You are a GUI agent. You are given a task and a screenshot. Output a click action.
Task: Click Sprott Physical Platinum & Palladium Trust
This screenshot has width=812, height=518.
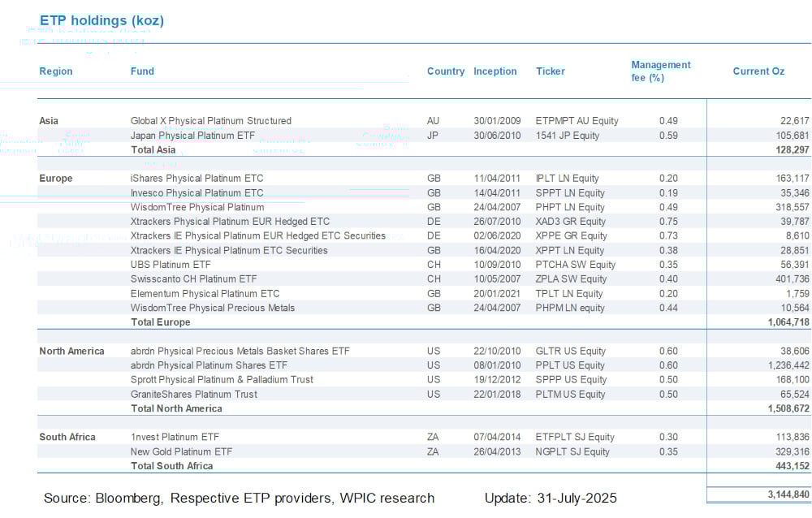pos(222,380)
